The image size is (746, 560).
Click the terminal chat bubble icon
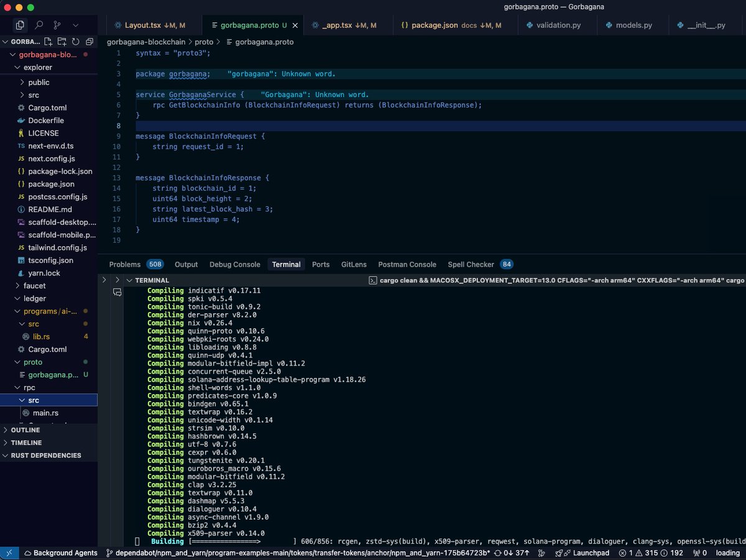[117, 291]
